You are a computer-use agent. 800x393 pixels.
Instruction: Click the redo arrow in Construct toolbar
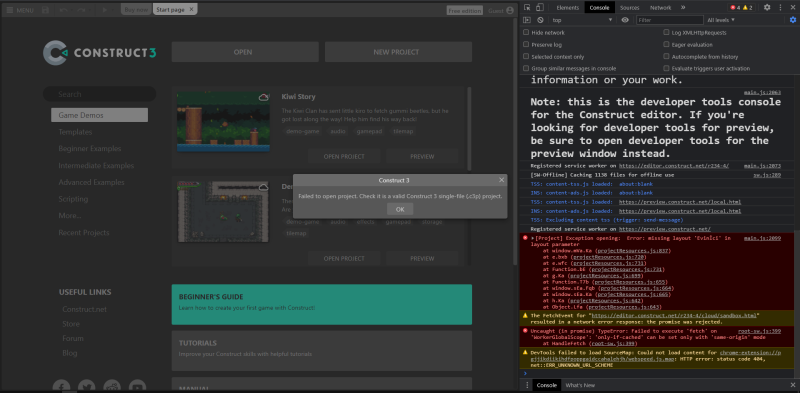coord(82,10)
